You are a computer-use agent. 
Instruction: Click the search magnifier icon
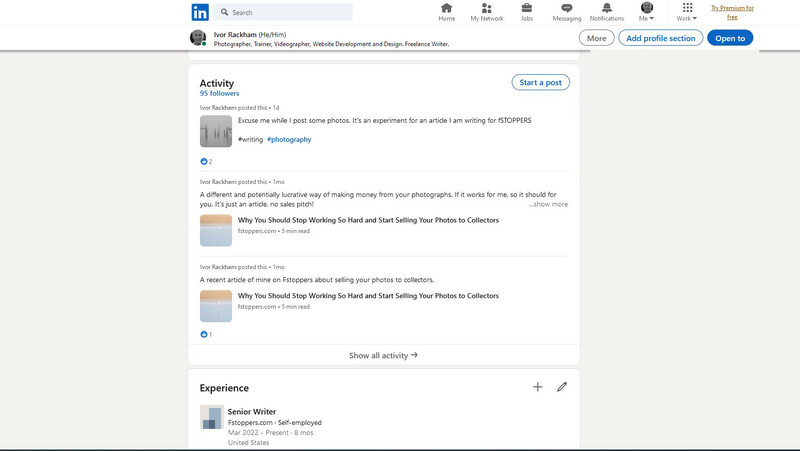coord(224,12)
